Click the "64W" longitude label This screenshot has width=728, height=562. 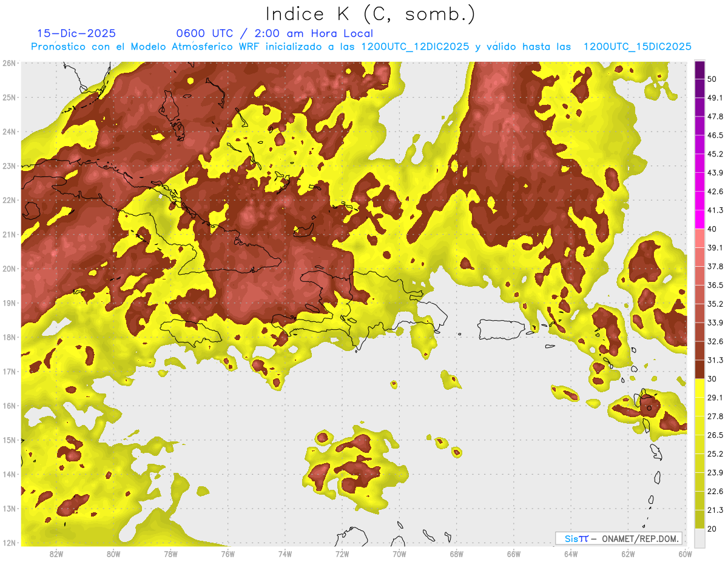click(x=570, y=554)
